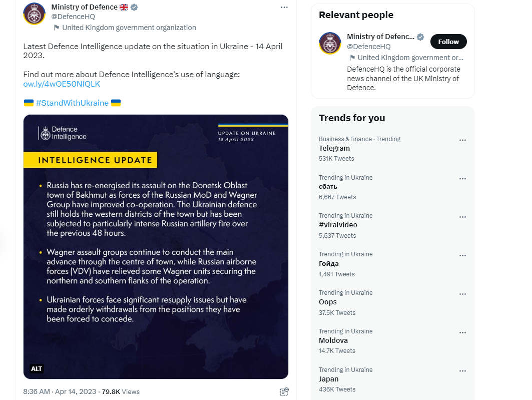Open the ALT text badge on image

(x=37, y=368)
